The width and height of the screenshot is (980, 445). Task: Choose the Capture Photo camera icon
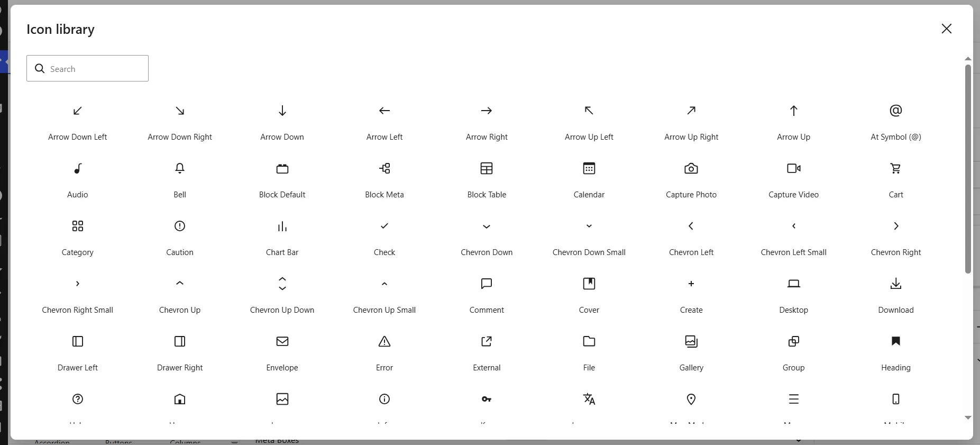pos(691,168)
